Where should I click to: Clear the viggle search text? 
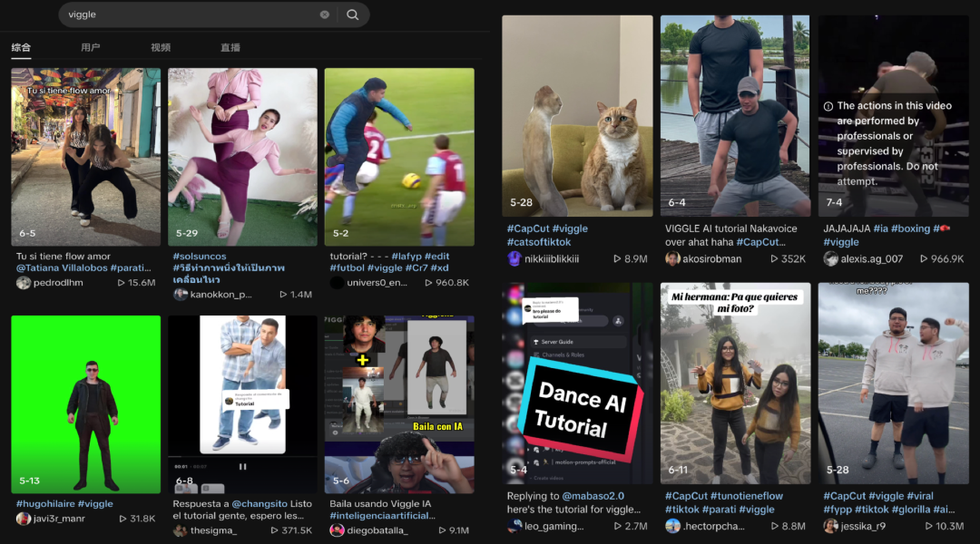coord(324,15)
